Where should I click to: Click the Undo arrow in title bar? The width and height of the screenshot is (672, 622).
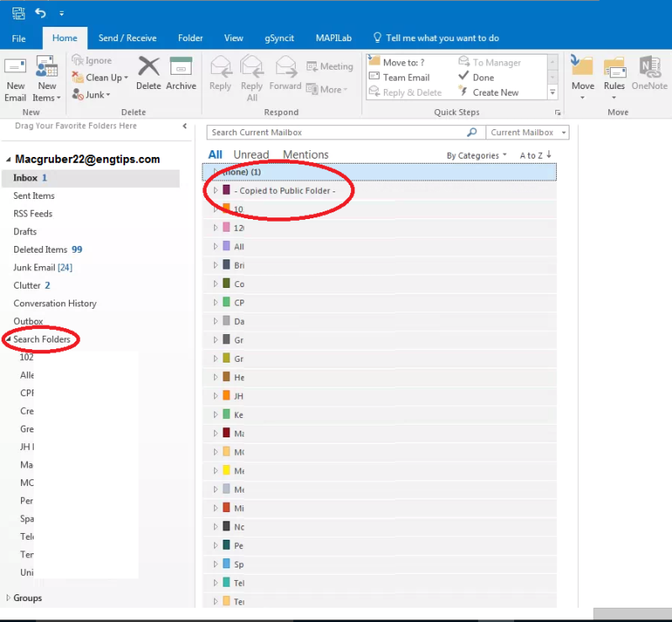[x=40, y=13]
